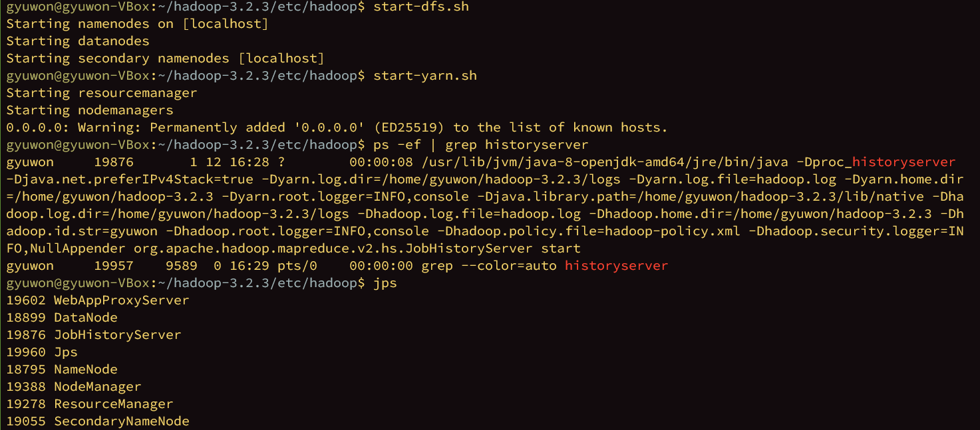This screenshot has width=980, height=430.
Task: Click the 'Starting nodemanagers' line
Action: coord(90,110)
